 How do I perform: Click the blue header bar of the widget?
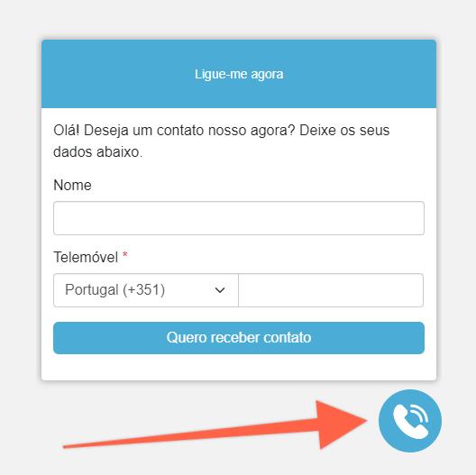[239, 74]
